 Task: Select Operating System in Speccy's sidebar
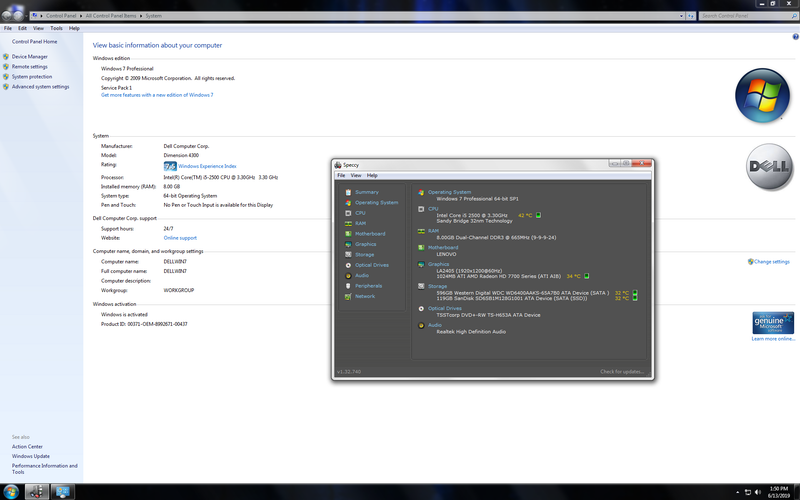(x=377, y=203)
